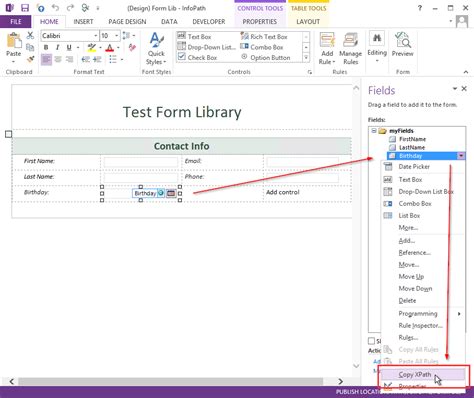Click the First Name text box
Viewport: 474px width, 398px height.
click(x=141, y=162)
